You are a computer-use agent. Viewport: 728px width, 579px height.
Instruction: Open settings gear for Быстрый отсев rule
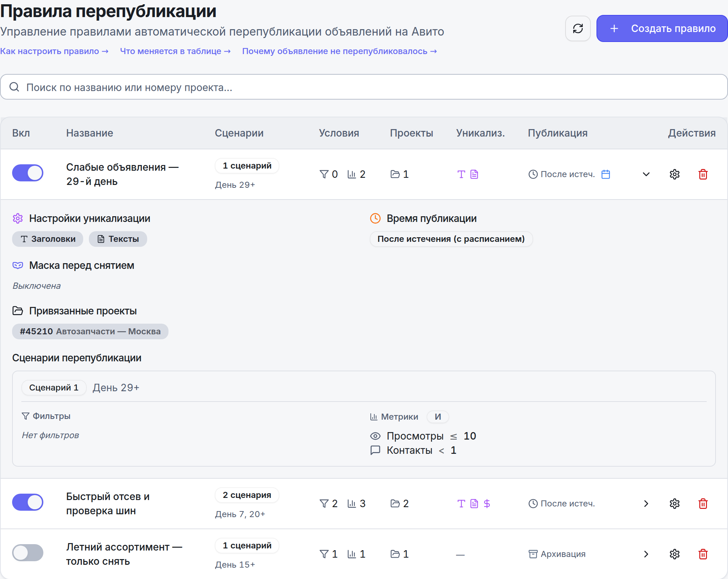click(675, 504)
